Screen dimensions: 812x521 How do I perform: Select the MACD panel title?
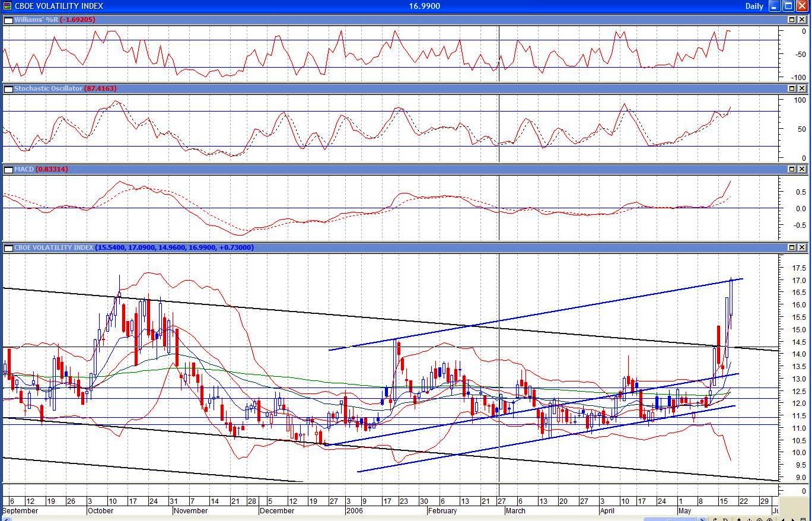24,170
